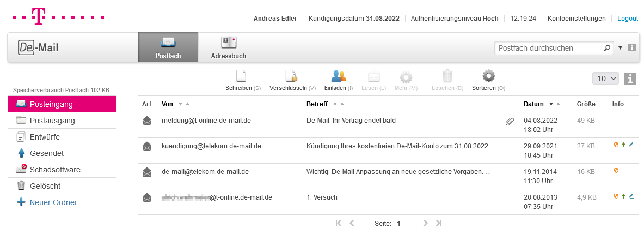Click sender de-mail@telekom.de-mail.de
Image resolution: width=644 pixels, height=240 pixels.
(x=205, y=172)
